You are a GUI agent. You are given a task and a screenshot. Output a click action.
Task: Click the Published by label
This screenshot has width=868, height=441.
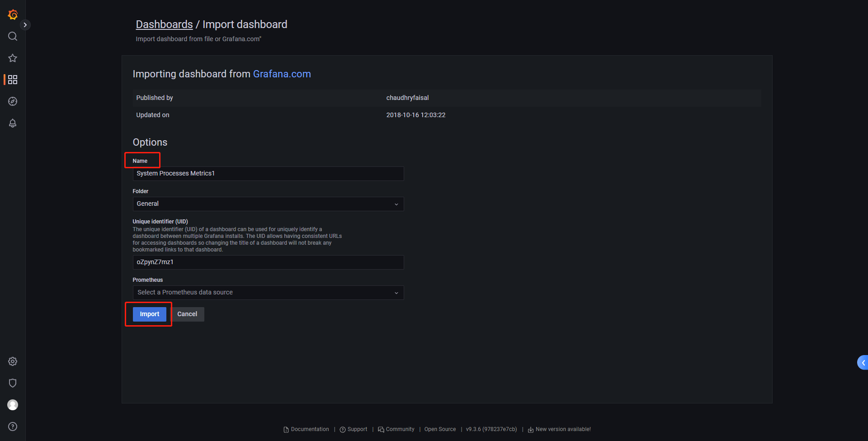click(x=155, y=98)
